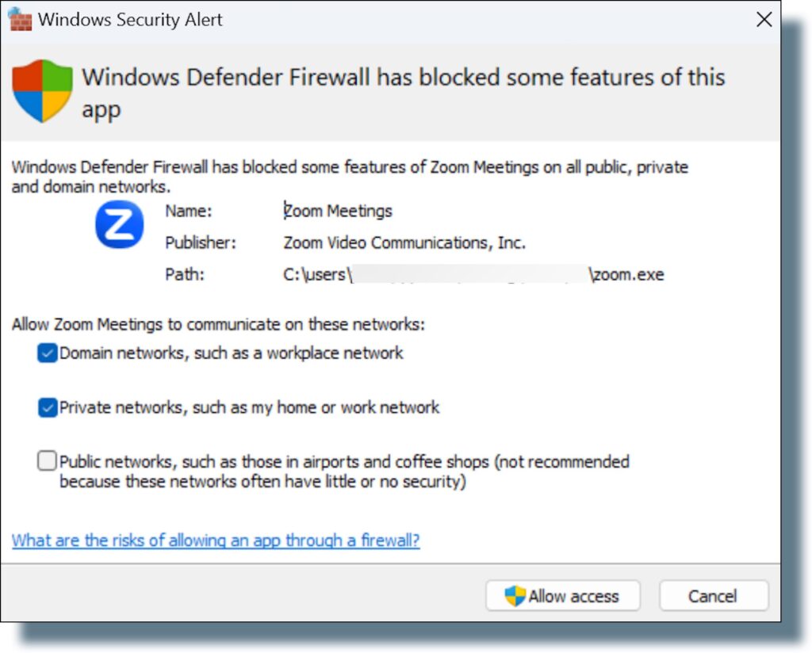The width and height of the screenshot is (812, 653).
Task: Click the brick firewall icon in title bar
Action: pyautogui.click(x=21, y=19)
